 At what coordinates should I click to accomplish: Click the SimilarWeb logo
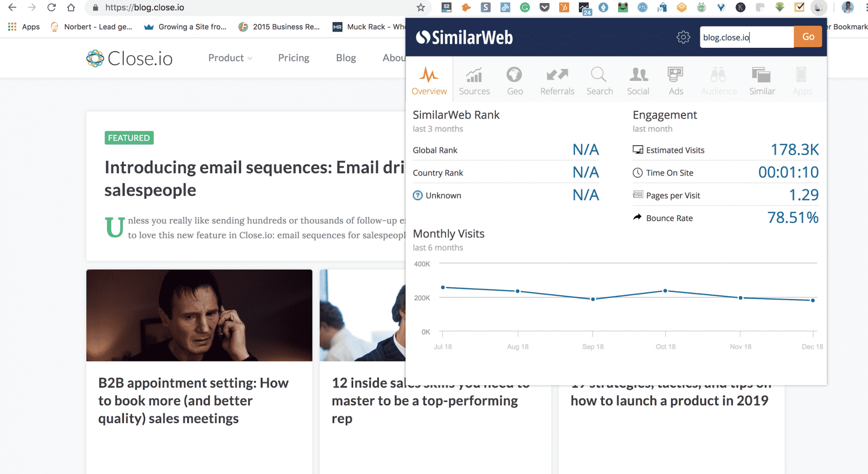(464, 38)
